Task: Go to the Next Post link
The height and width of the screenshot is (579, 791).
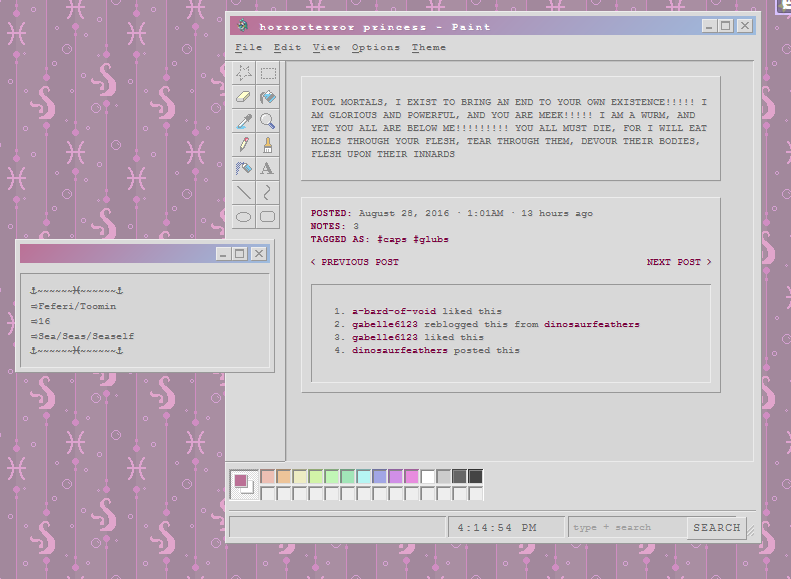Action: point(679,262)
